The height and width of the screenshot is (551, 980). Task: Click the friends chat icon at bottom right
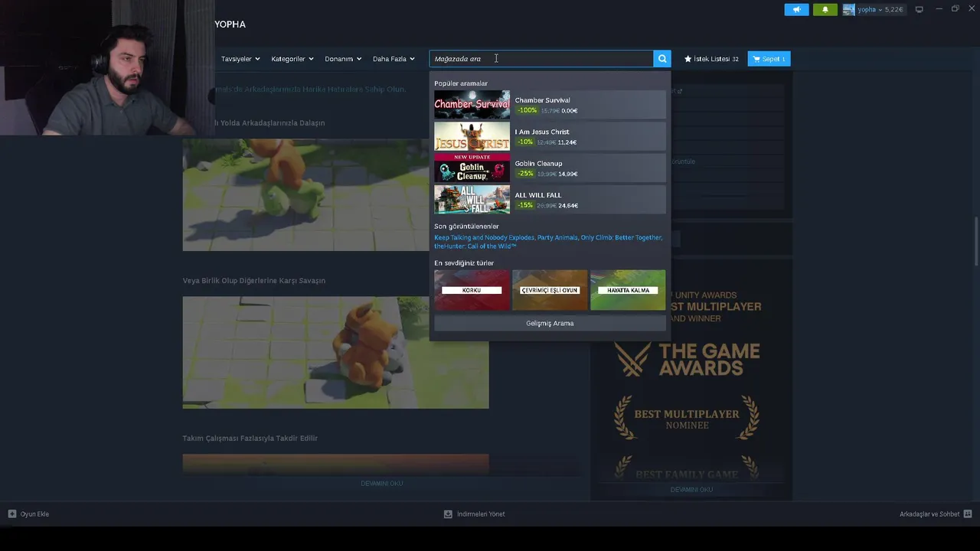[x=968, y=514]
